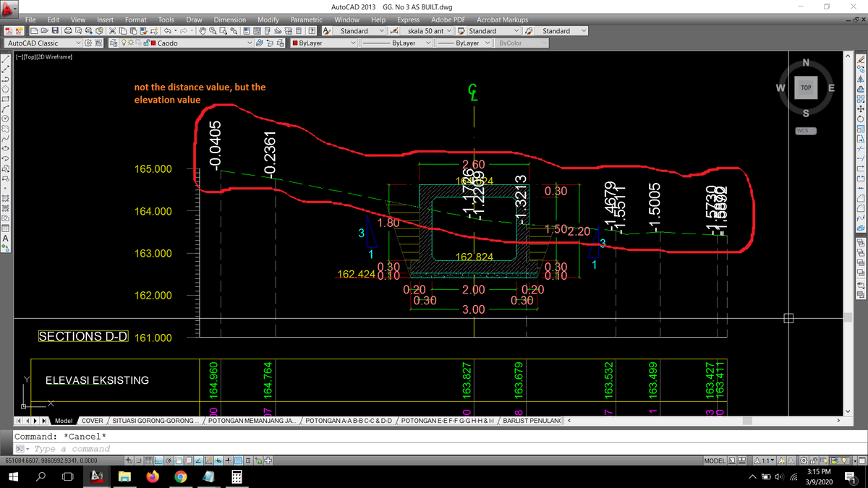Toggle Dynamic Input in the status bar

click(x=219, y=461)
